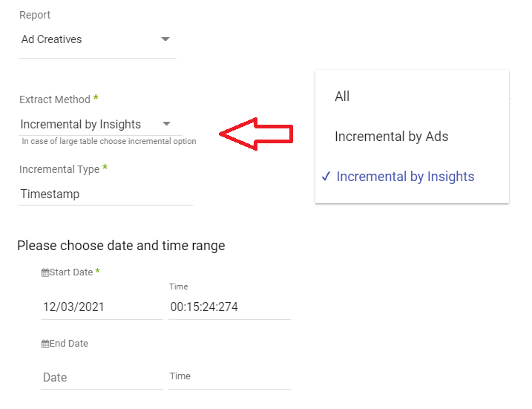Screen dimensions: 532x409
Task: Click the red arrow annotation
Action: coord(256,134)
